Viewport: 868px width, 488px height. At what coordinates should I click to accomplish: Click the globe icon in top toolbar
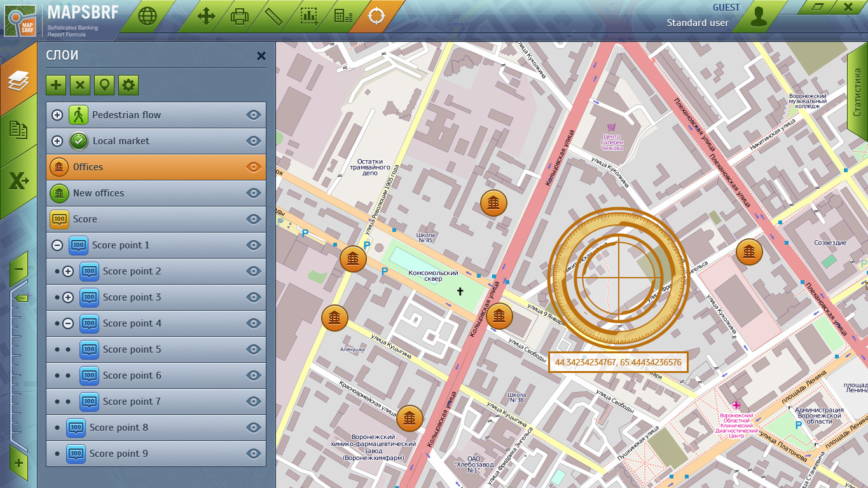[147, 16]
